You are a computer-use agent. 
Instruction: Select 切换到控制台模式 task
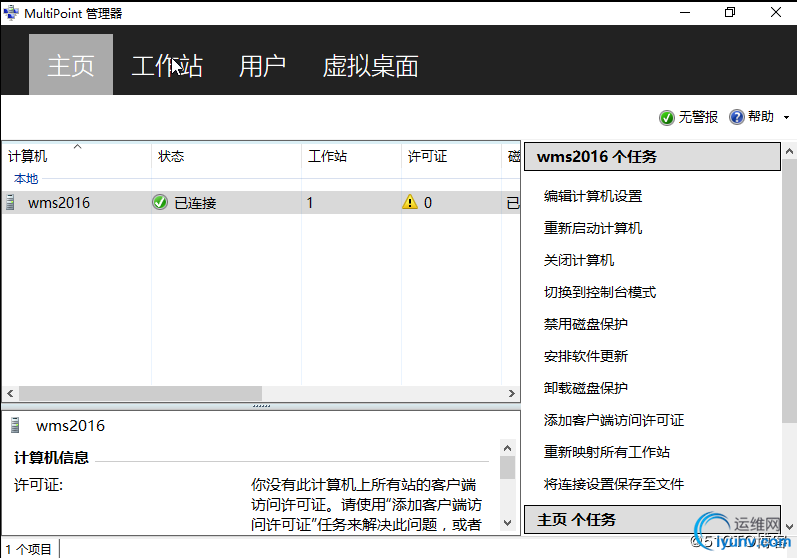coord(600,292)
